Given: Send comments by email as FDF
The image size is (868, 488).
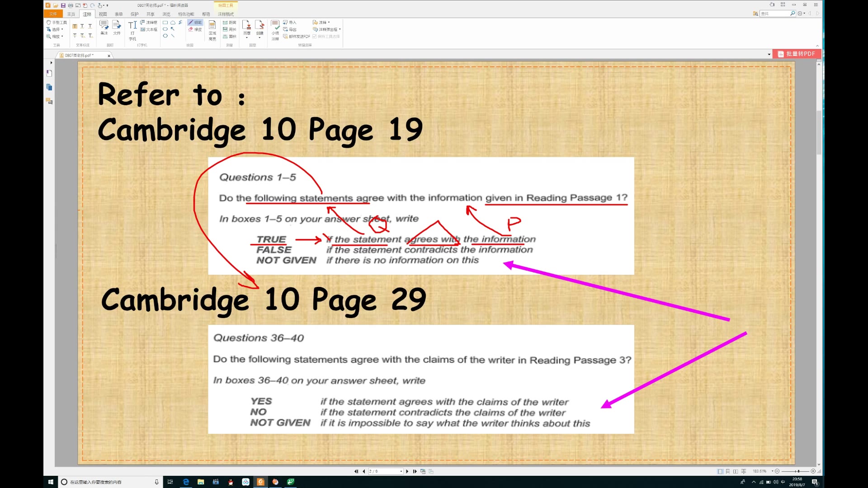Looking at the screenshot, I should click(x=297, y=37).
